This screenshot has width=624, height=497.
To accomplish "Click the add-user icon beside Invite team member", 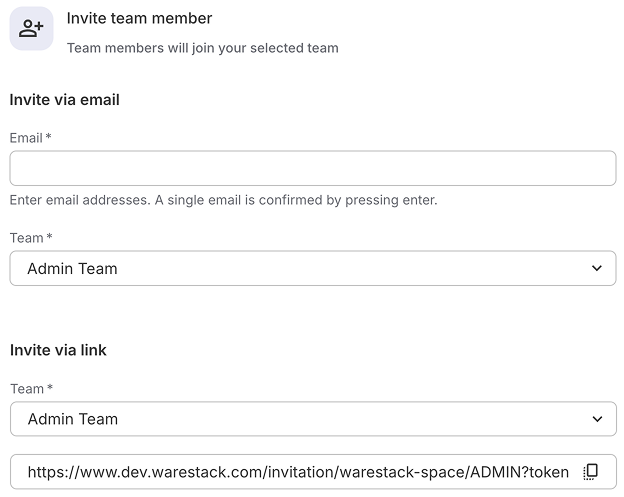I will click(31, 29).
